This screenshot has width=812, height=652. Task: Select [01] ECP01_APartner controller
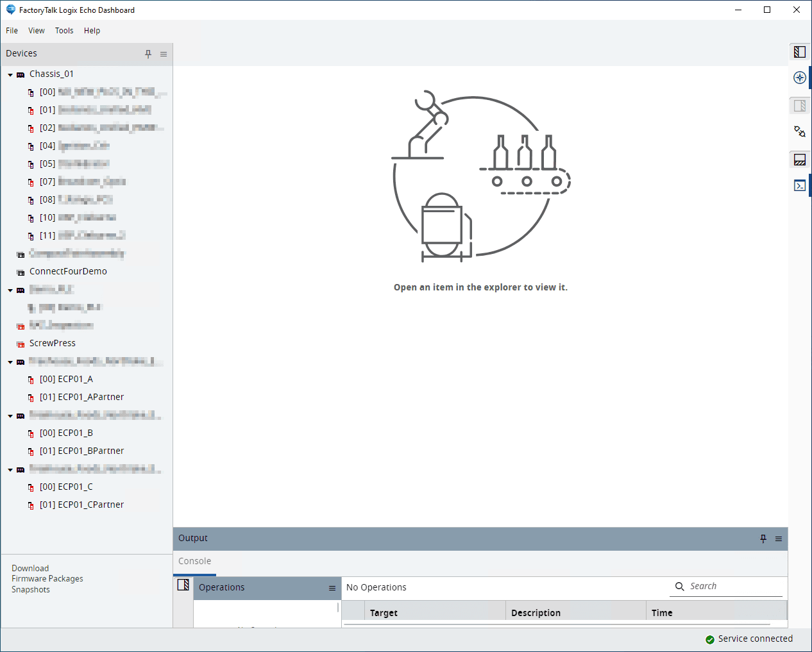pyautogui.click(x=81, y=397)
